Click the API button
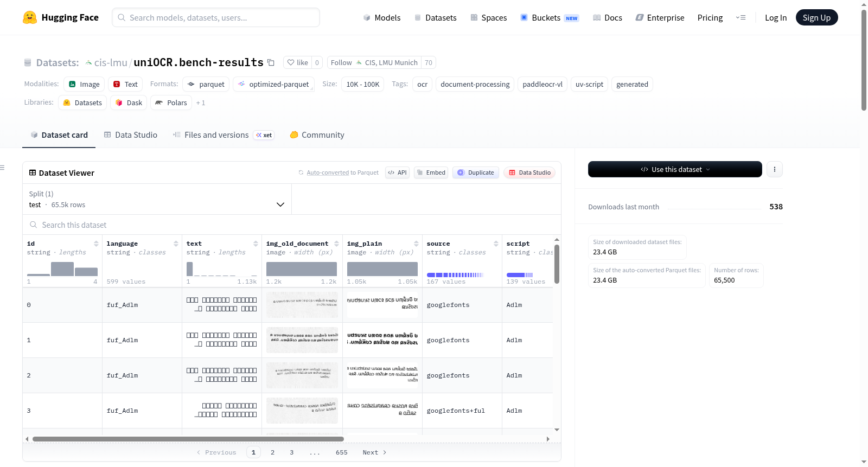This screenshot has width=868, height=467. (397, 172)
